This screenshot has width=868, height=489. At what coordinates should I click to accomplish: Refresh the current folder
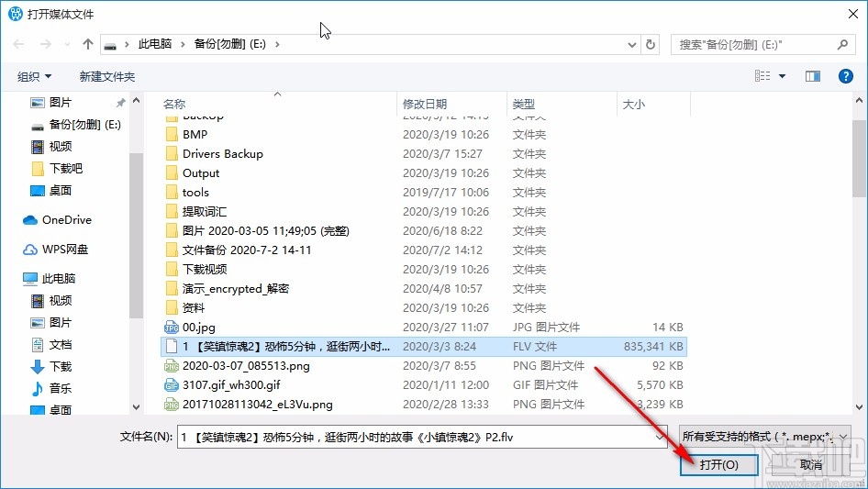click(x=651, y=44)
